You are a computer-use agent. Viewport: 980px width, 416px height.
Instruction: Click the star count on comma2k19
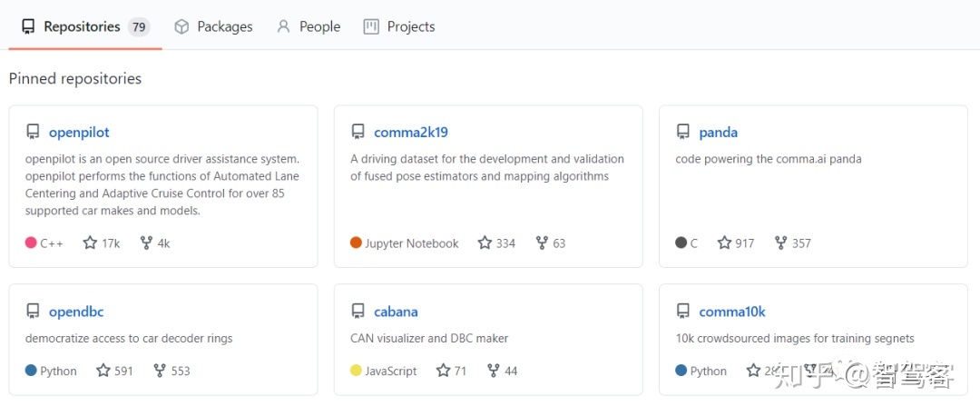coord(505,243)
